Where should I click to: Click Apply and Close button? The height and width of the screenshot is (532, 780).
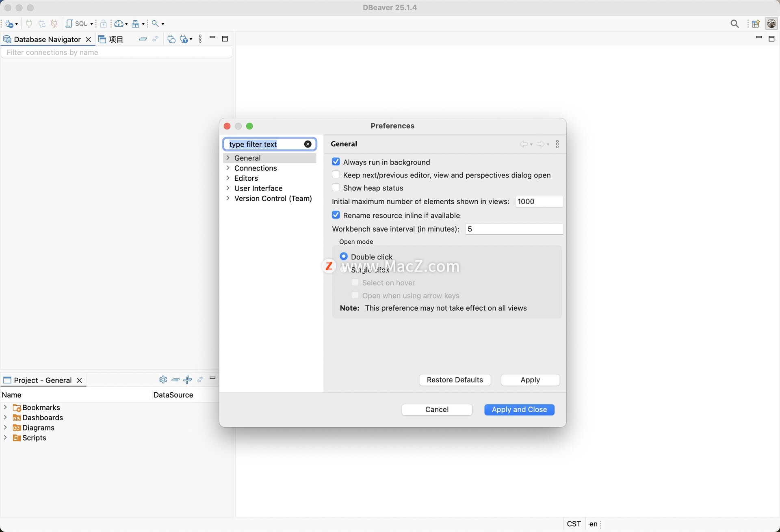point(519,409)
